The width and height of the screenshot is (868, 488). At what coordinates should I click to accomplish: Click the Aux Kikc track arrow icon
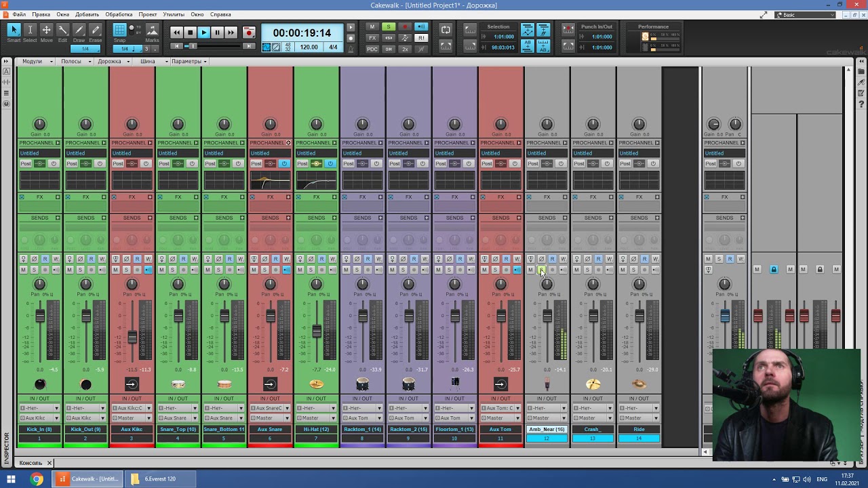click(132, 384)
